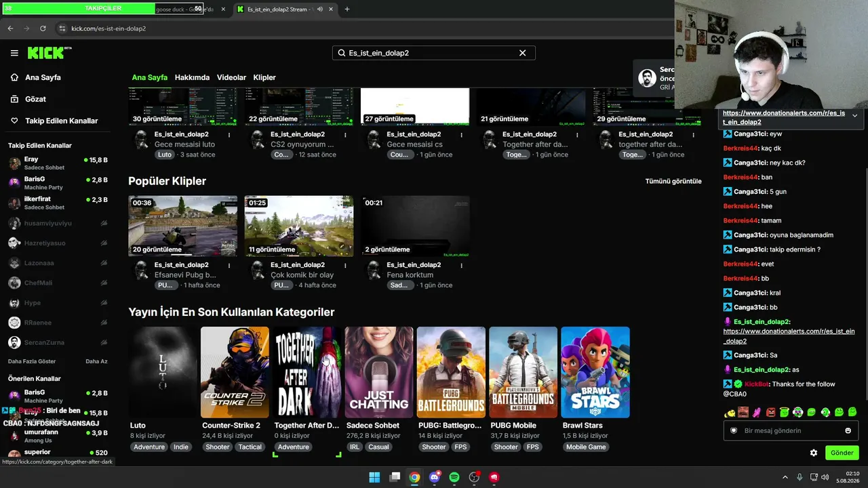Click the chat identity shield icon
This screenshot has width=868, height=488.
pos(733,430)
